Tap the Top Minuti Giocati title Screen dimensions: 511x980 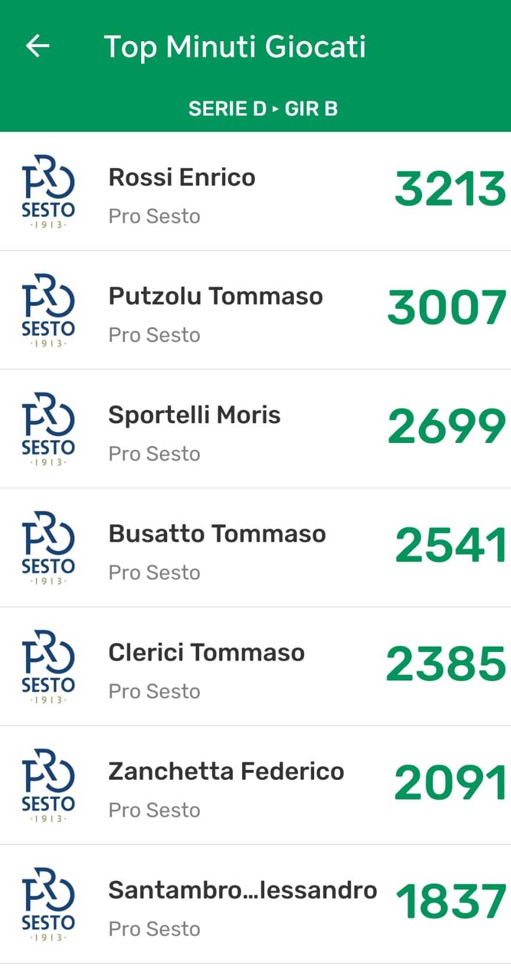point(235,46)
